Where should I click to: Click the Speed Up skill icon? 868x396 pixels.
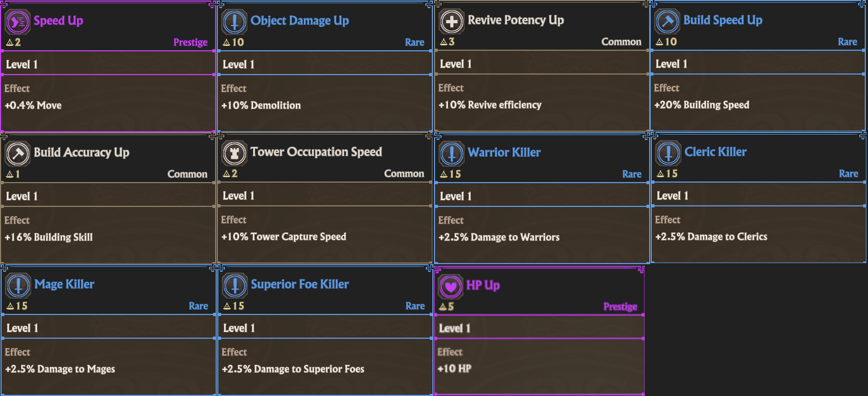point(18,22)
